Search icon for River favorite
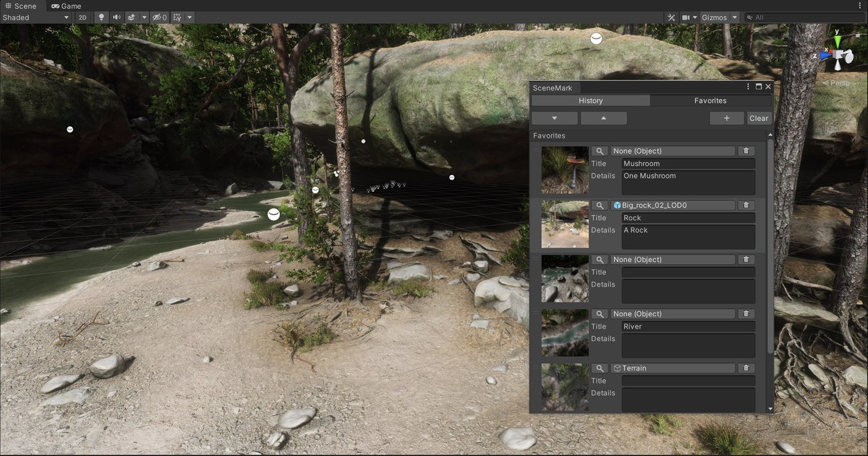868x456 pixels. [x=600, y=314]
